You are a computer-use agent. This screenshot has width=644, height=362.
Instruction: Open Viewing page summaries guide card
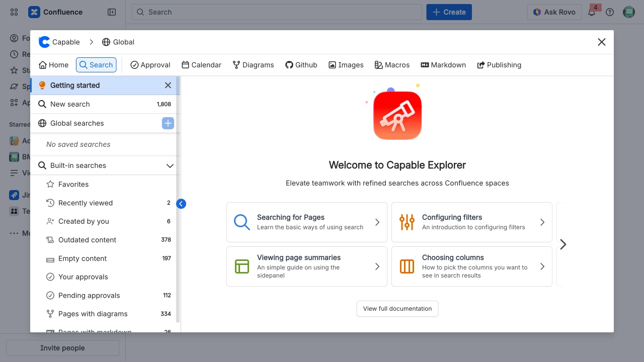(x=307, y=266)
